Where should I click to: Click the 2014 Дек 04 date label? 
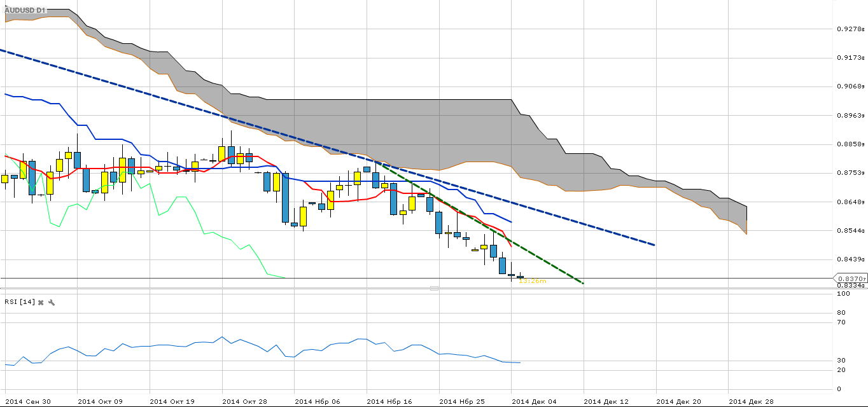coord(534,401)
